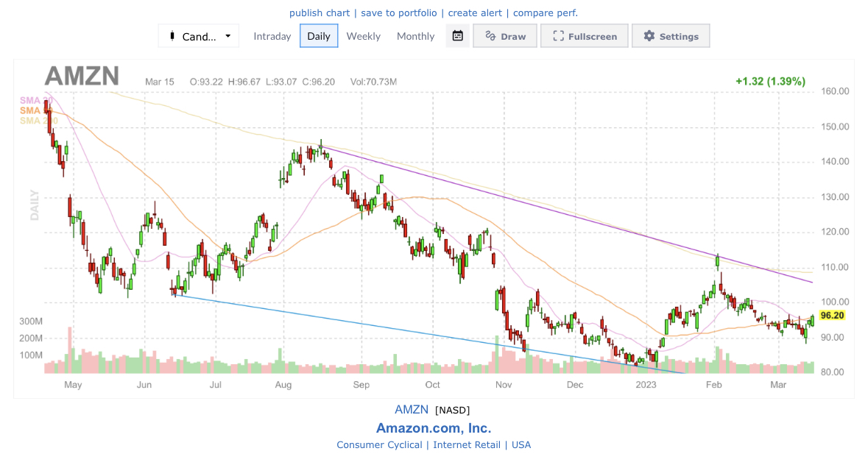Click the 80.00 price axis label
This screenshot has height=465, width=868.
832,372
